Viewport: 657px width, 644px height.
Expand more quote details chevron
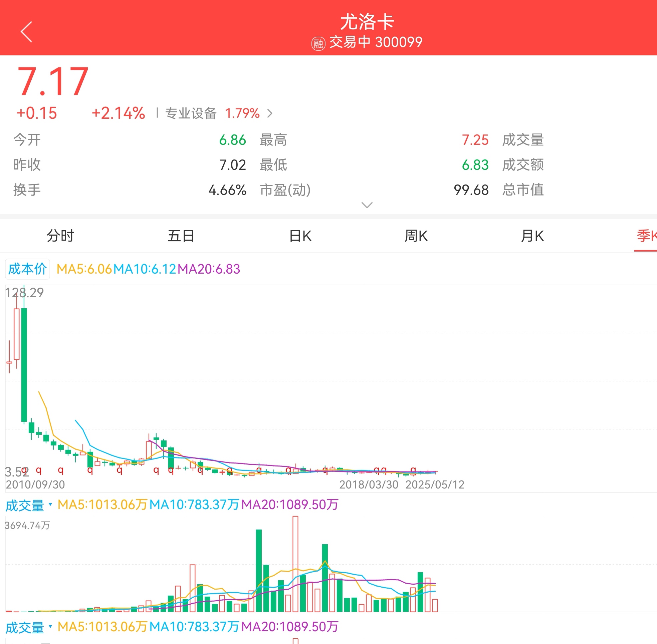point(367,205)
